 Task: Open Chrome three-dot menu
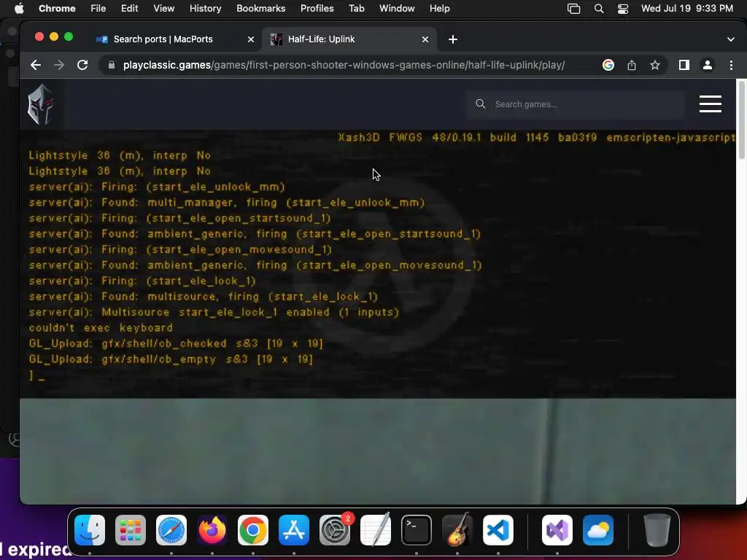coord(731,65)
